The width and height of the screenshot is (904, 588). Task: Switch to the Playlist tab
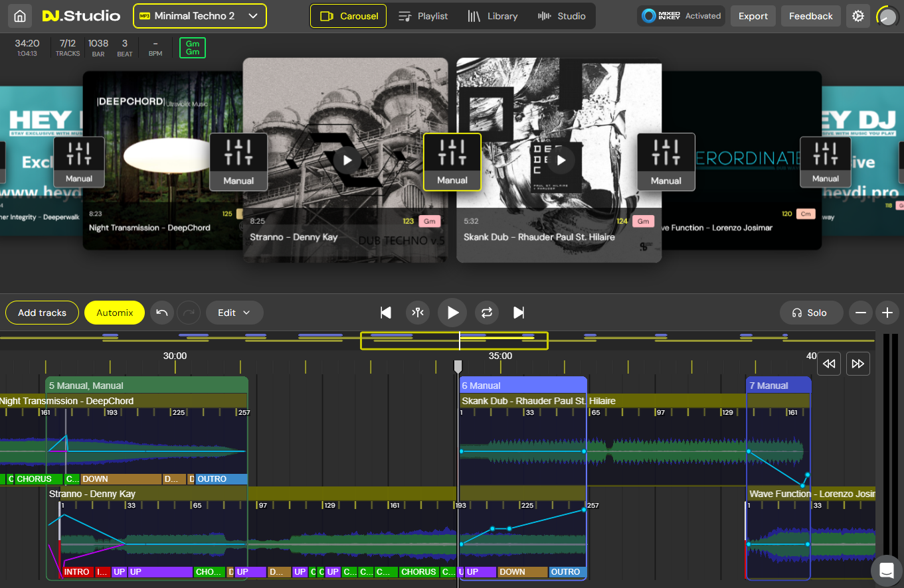(x=423, y=16)
